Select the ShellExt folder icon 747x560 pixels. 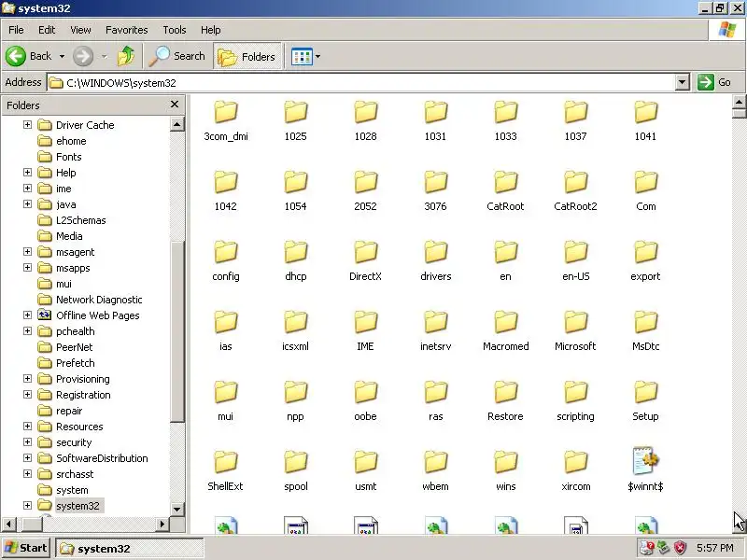pos(226,462)
